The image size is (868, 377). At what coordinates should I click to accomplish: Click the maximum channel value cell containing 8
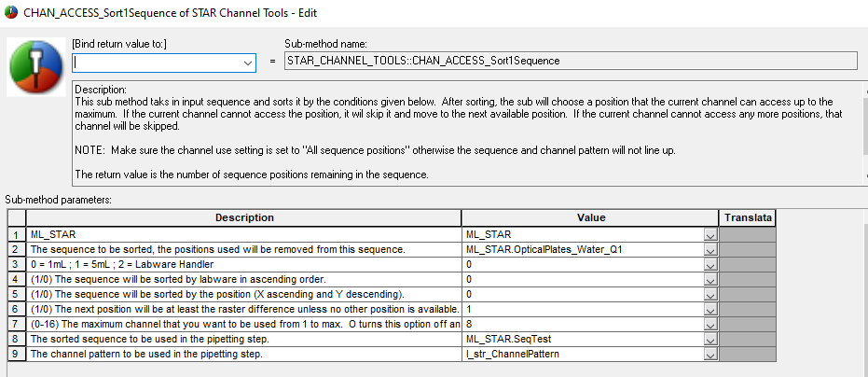coord(583,325)
